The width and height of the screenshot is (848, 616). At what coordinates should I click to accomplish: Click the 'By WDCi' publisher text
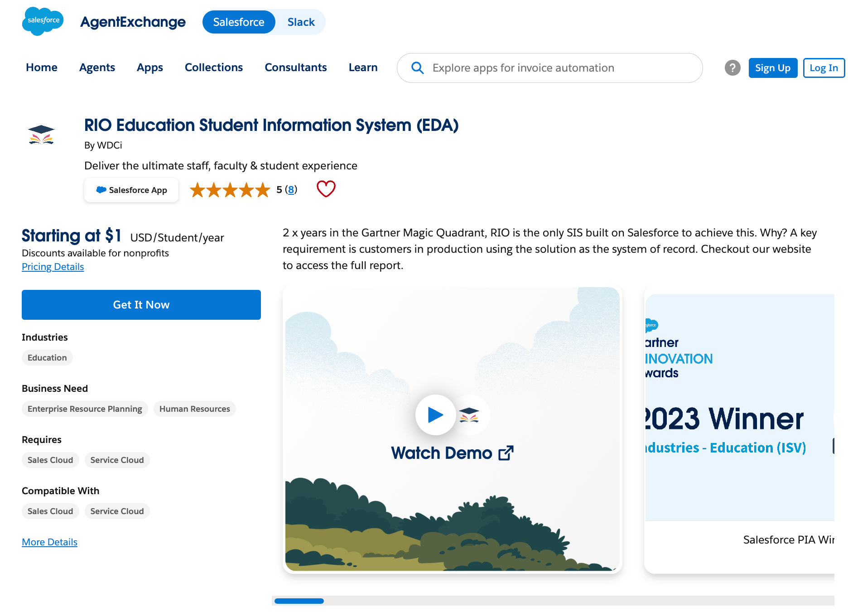(x=103, y=145)
